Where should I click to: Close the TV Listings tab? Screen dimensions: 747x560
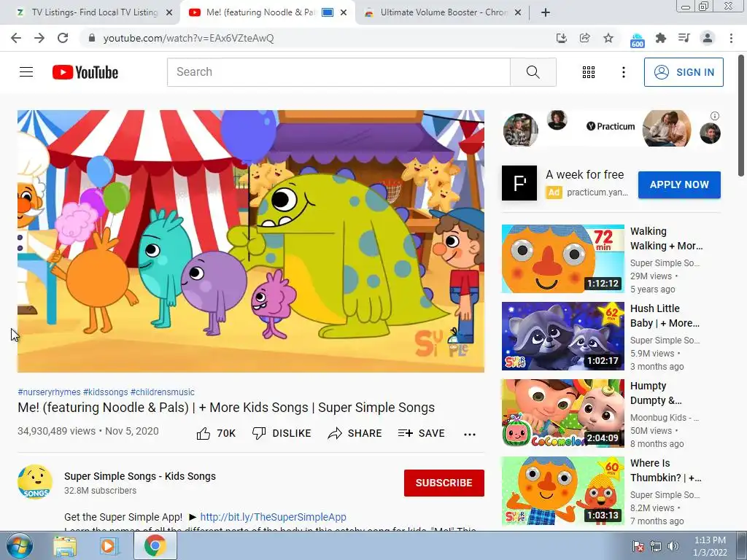pyautogui.click(x=169, y=13)
